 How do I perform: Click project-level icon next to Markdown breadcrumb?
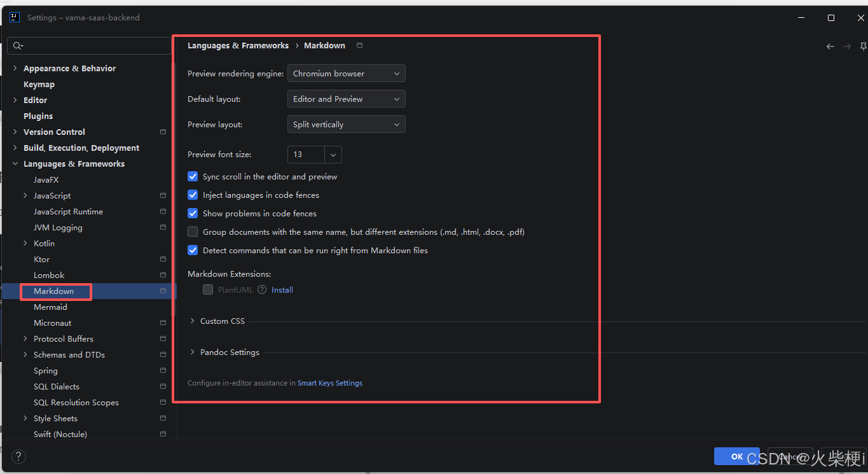click(x=359, y=45)
